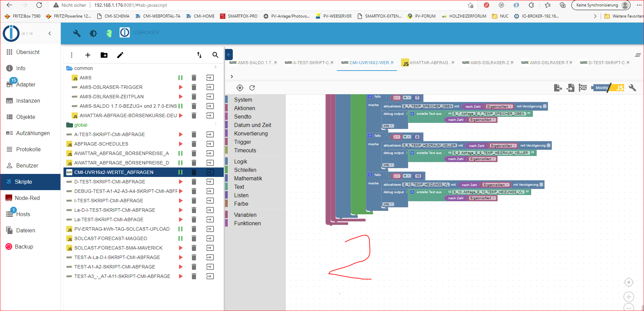Open the editor wrench settings icon

point(633,88)
